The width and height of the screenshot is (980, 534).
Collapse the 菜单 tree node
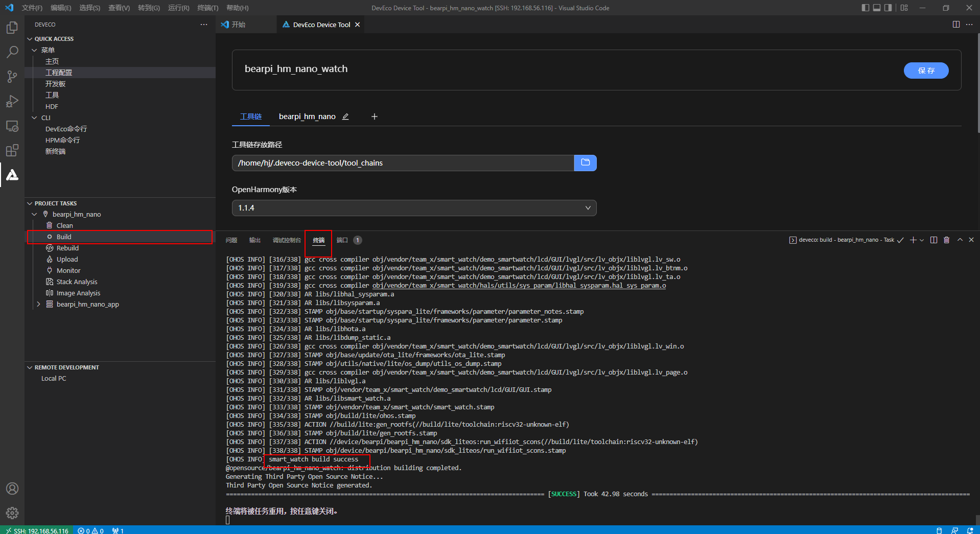pyautogui.click(x=34, y=50)
